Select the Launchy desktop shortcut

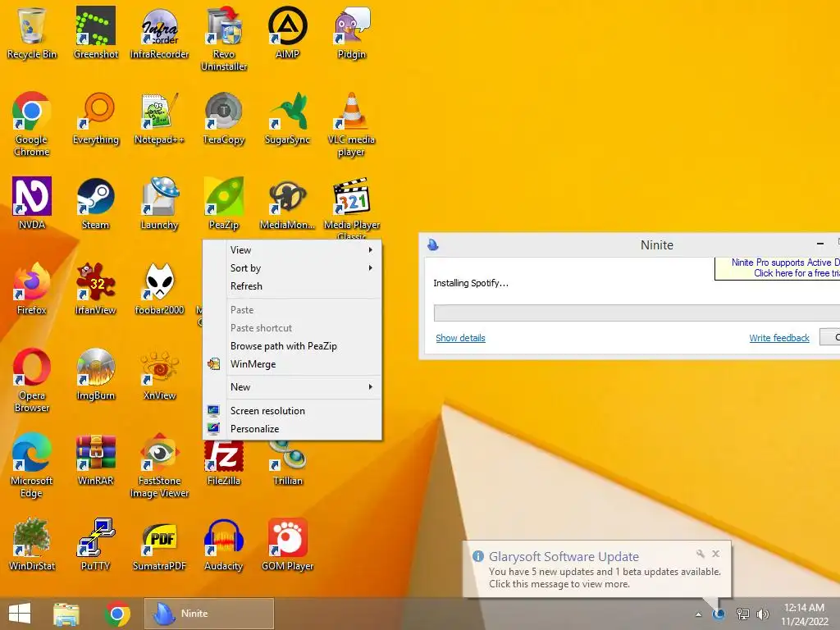[x=160, y=203]
